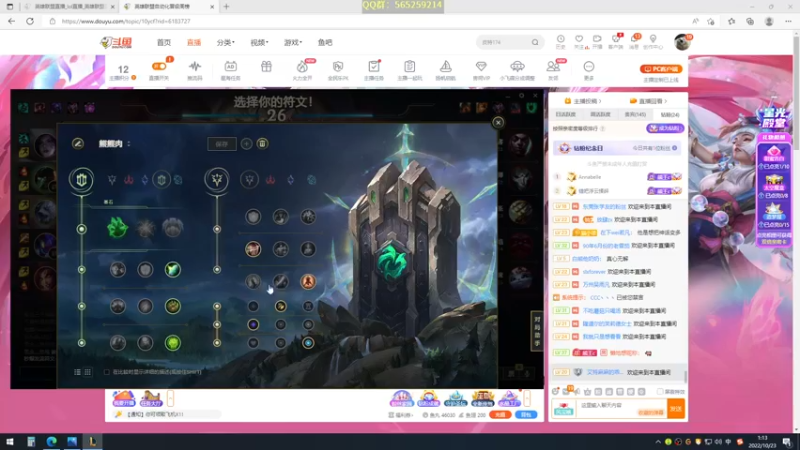The image size is (800, 450).
Task: Open the sailboat icon in streamer toolbar
Action: [445, 67]
